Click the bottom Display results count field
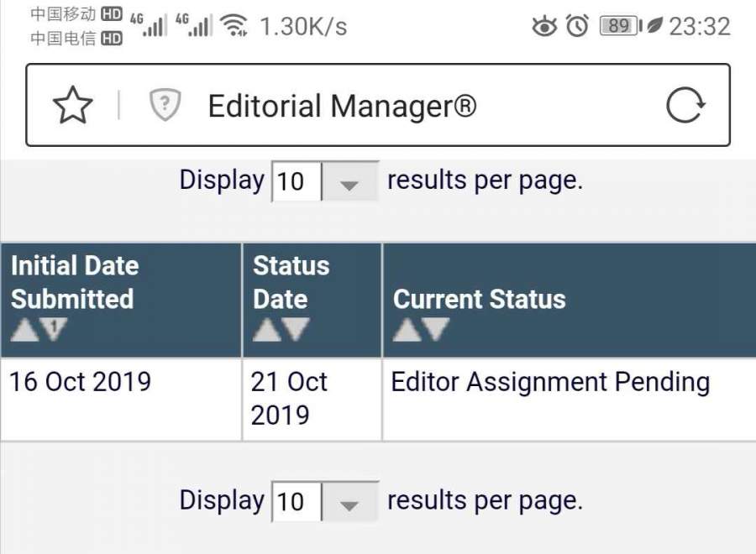Image resolution: width=756 pixels, height=554 pixels. (x=296, y=502)
